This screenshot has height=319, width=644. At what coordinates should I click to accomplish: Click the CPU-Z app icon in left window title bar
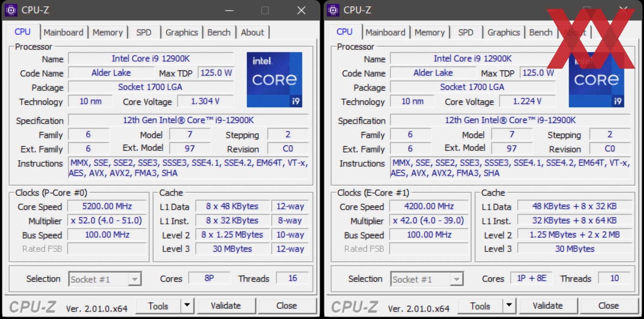11,10
